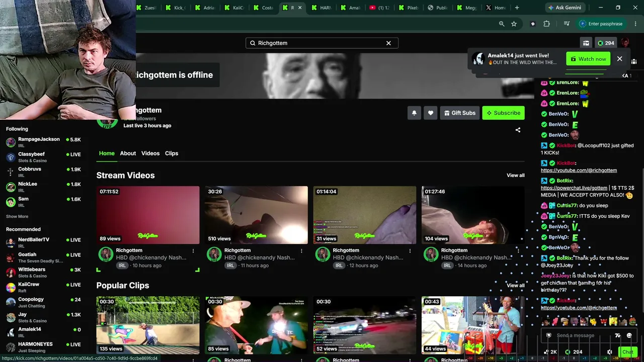Follow the channel using the heart icon
Viewport: 644px width, 362px height.
430,113
